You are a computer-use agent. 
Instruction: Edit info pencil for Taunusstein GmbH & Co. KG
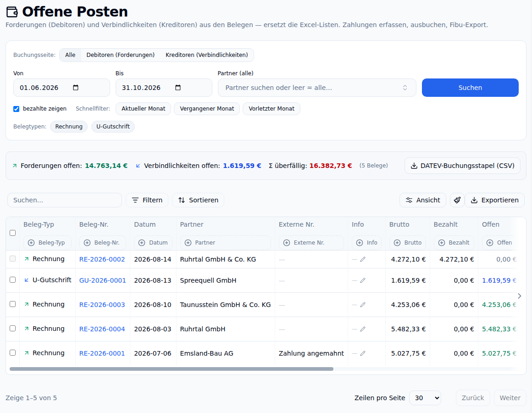[x=363, y=305]
